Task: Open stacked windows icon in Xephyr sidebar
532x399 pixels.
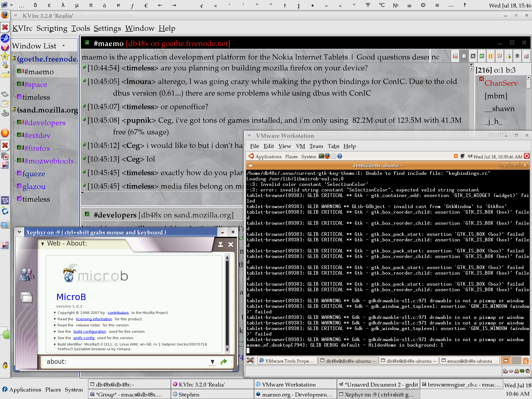Action: 26,297
